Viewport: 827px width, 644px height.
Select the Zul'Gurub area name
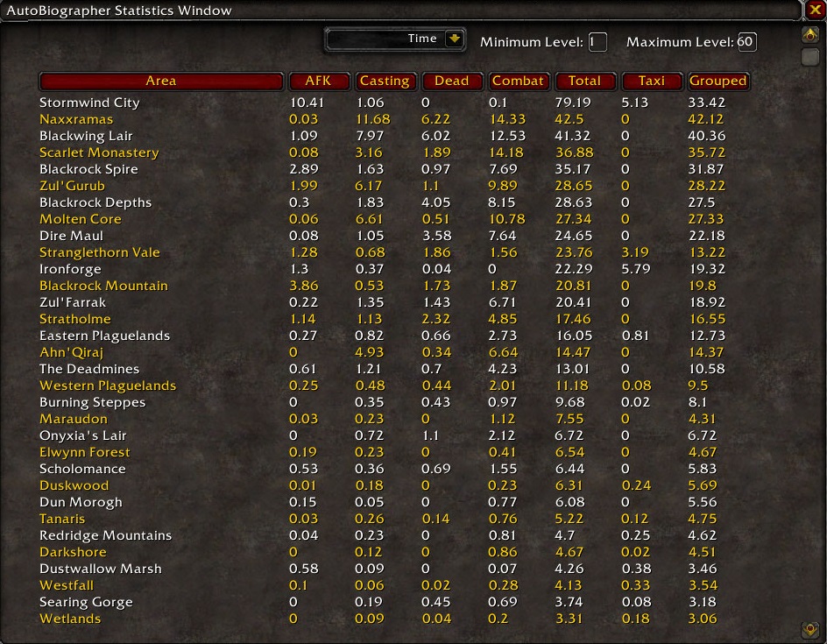[72, 186]
